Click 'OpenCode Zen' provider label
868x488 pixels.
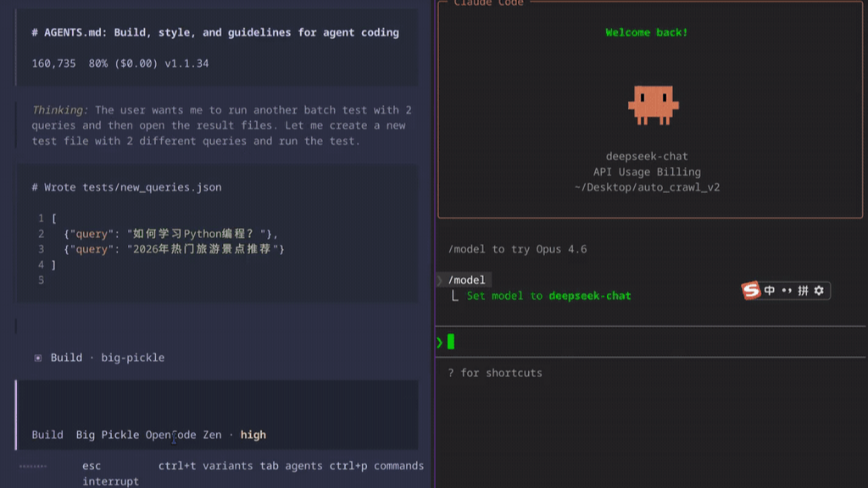pyautogui.click(x=184, y=435)
